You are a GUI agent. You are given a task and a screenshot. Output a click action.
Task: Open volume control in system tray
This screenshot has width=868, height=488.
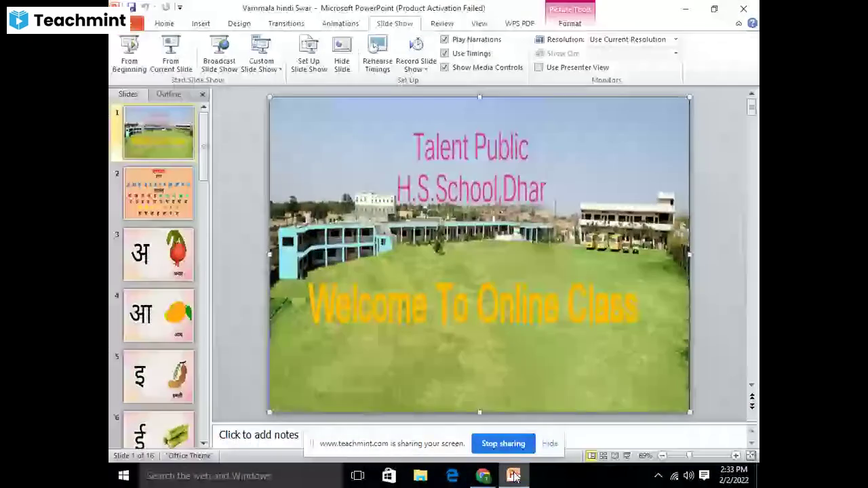coord(689,476)
